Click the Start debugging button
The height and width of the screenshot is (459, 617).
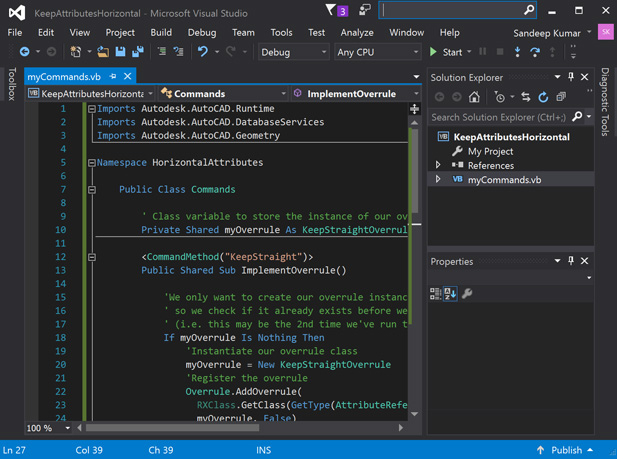pyautogui.click(x=446, y=52)
